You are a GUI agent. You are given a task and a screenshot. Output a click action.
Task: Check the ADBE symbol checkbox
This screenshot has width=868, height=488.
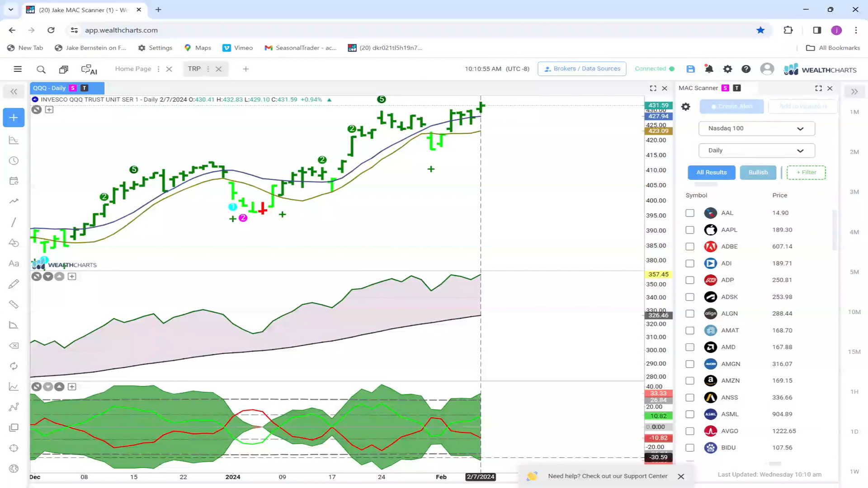point(689,246)
